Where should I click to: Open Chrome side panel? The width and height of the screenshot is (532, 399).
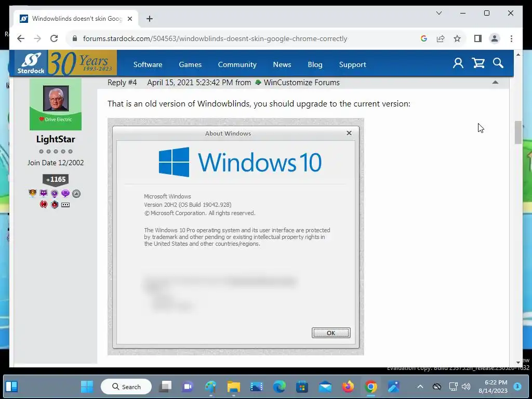click(x=478, y=38)
